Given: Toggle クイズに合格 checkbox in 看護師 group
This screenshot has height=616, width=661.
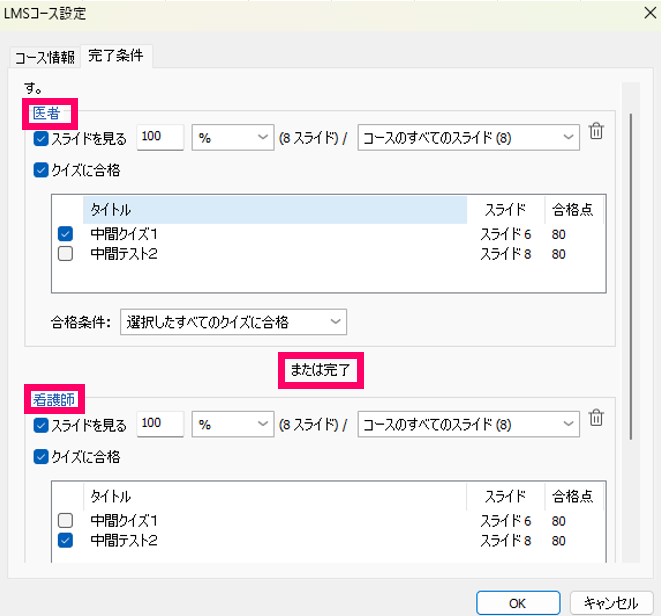Looking at the screenshot, I should (41, 457).
